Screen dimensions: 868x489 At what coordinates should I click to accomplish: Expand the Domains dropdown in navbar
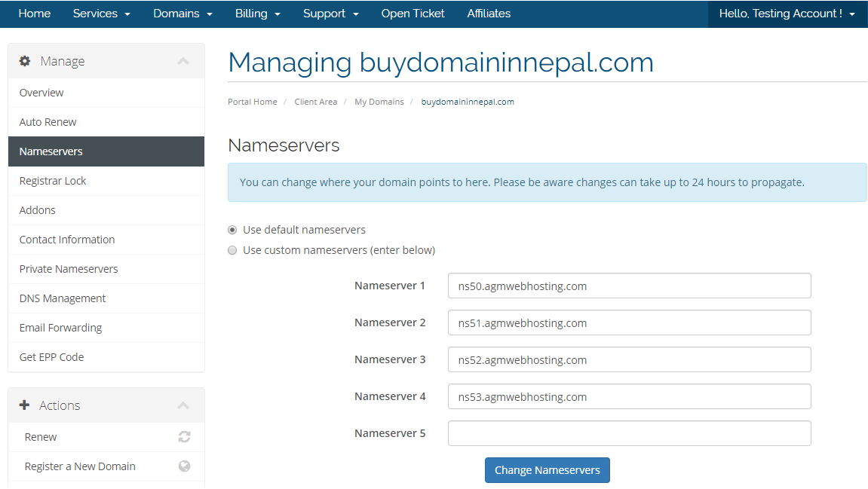(x=182, y=14)
